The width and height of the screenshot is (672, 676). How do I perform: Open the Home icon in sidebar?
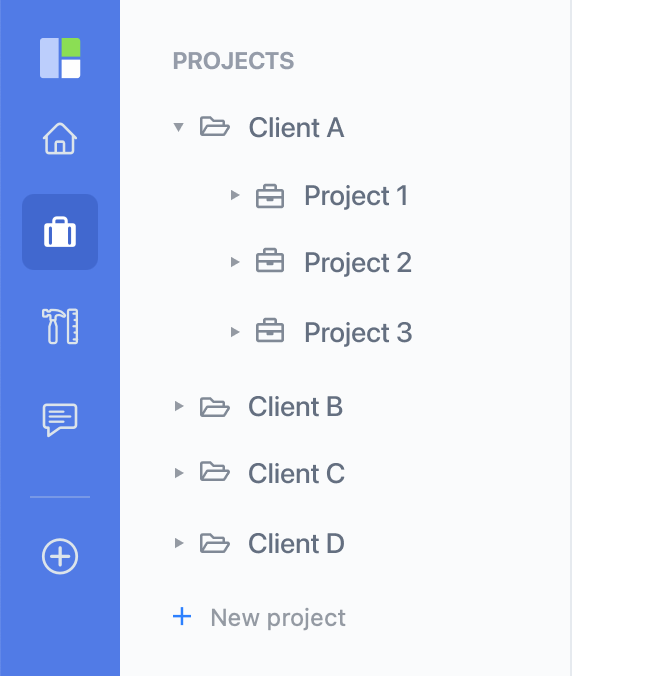(x=60, y=138)
